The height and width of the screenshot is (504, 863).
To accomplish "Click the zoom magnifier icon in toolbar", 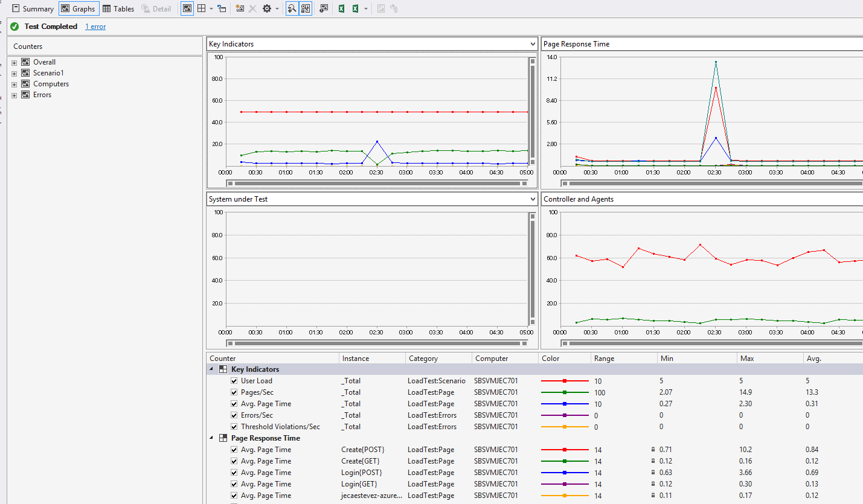I will click(292, 9).
